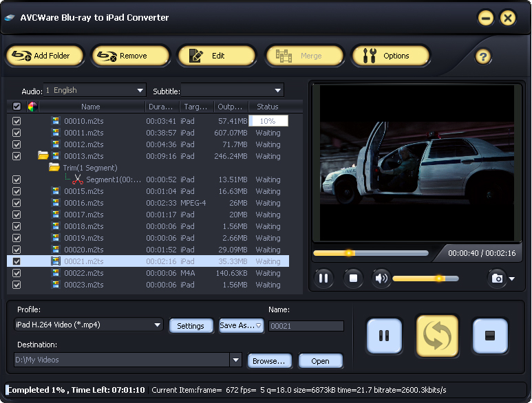
Task: Click the color wheel column header icon
Action: coord(33,107)
